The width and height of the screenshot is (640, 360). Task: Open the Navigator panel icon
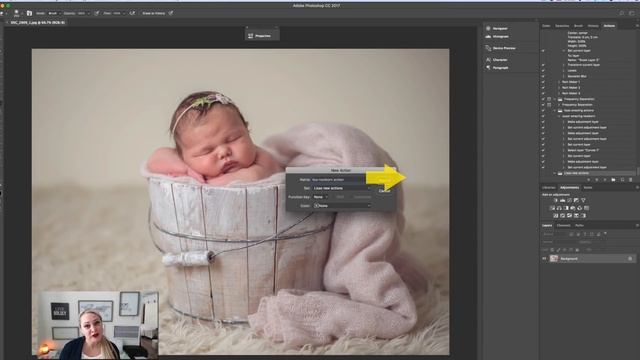point(488,29)
